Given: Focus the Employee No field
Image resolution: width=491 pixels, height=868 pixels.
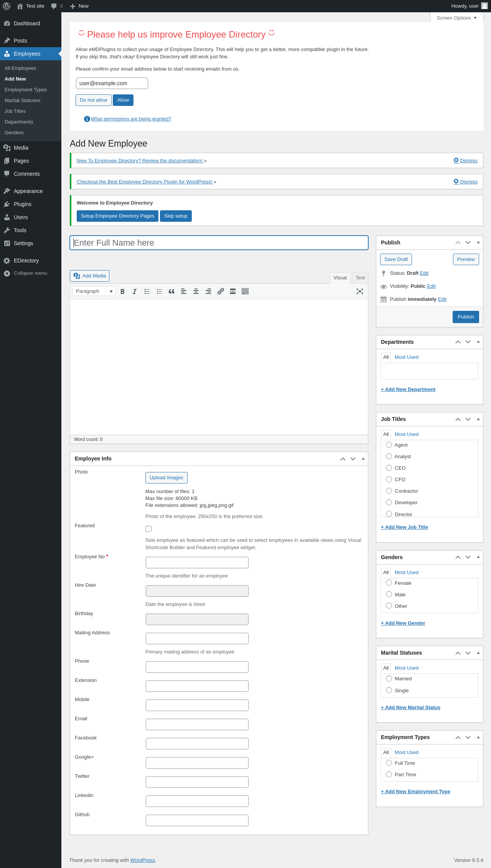Looking at the screenshot, I should (x=197, y=563).
